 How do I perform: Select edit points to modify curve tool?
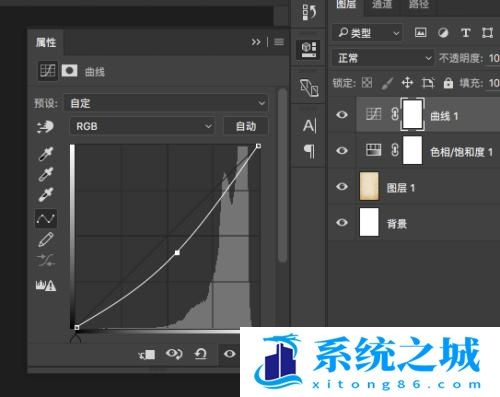click(46, 219)
